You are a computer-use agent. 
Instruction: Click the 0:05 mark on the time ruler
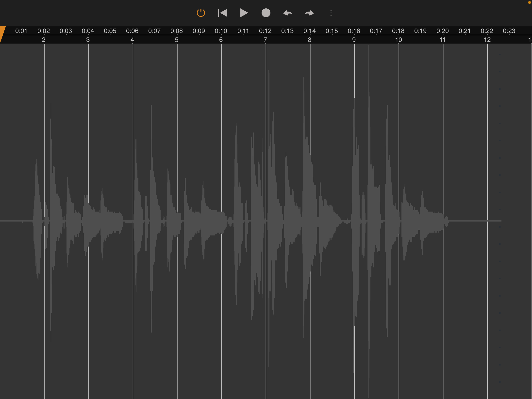[110, 31]
